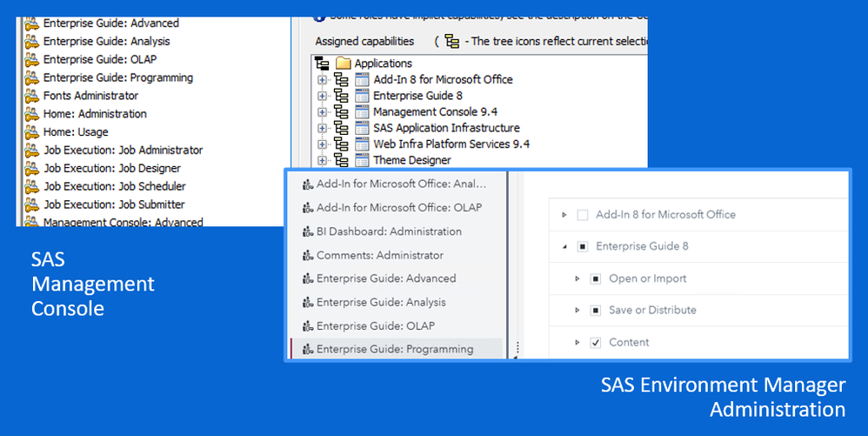Toggle the Open or Import checkbox
The width and height of the screenshot is (868, 436).
pyautogui.click(x=596, y=278)
